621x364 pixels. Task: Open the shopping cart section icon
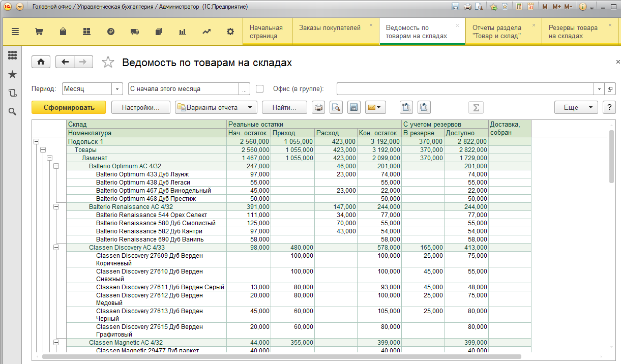(39, 32)
